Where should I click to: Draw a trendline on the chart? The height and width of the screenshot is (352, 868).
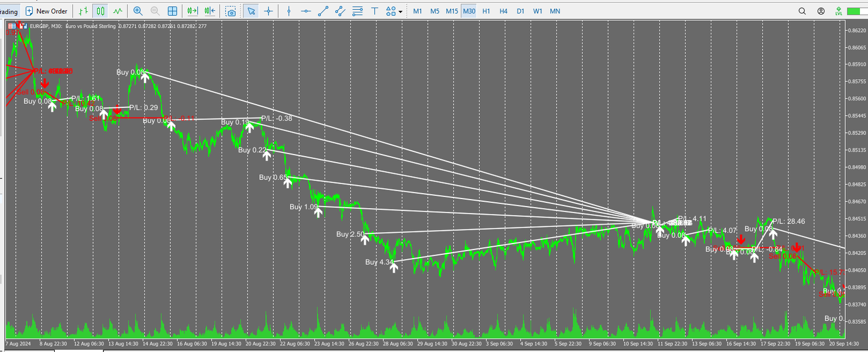323,11
